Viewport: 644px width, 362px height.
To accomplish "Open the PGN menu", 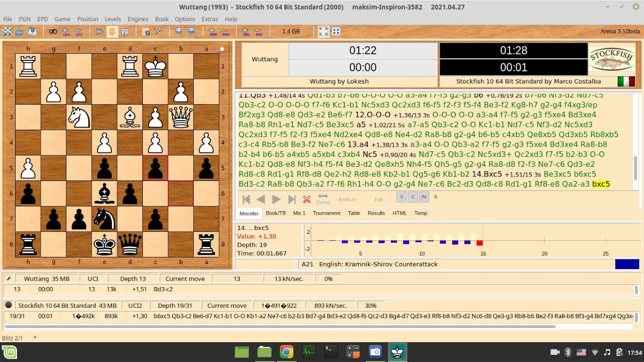I will (25, 19).
